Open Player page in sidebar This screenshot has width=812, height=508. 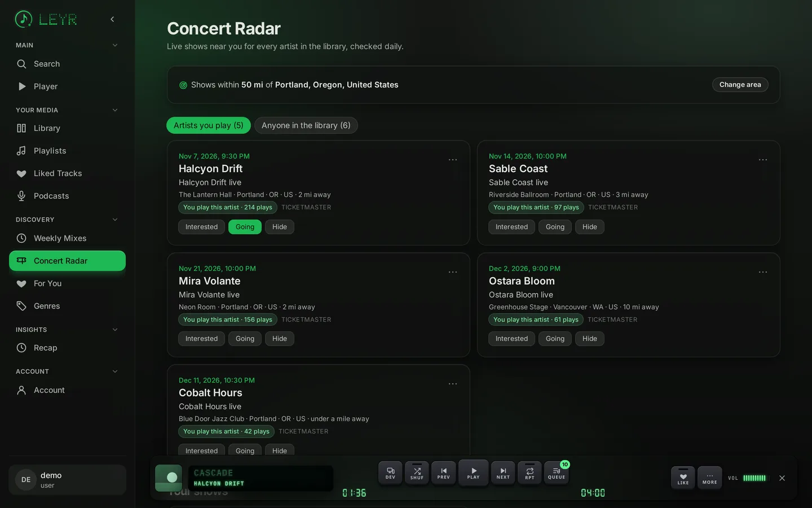(67, 86)
